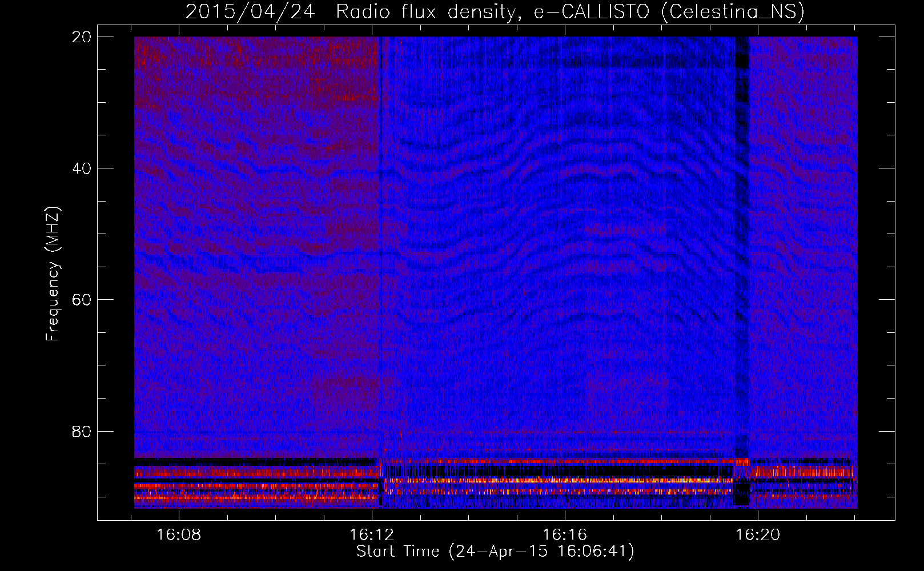
Task: Click the 16:16 time tick label
Action: point(565,535)
